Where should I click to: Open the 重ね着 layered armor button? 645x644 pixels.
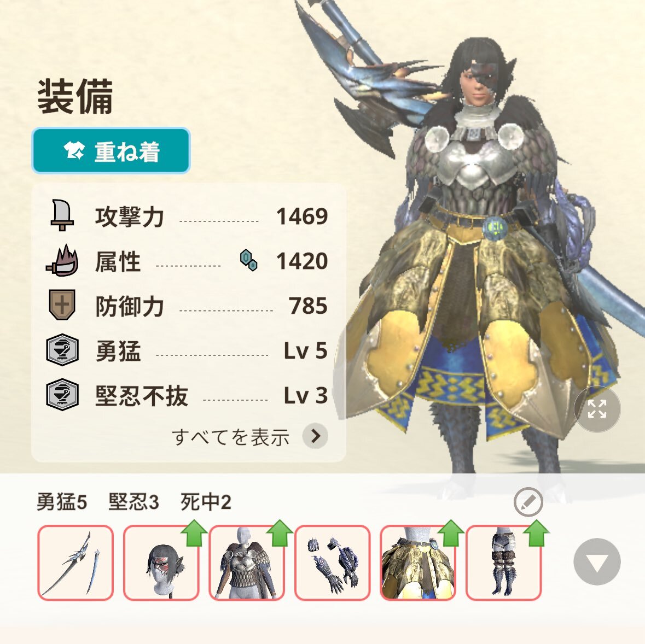(111, 151)
